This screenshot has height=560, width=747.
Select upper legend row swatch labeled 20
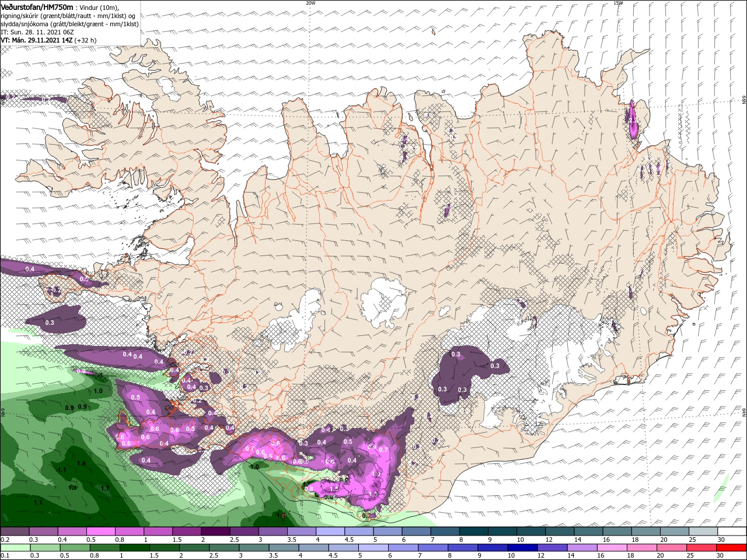tap(674, 531)
